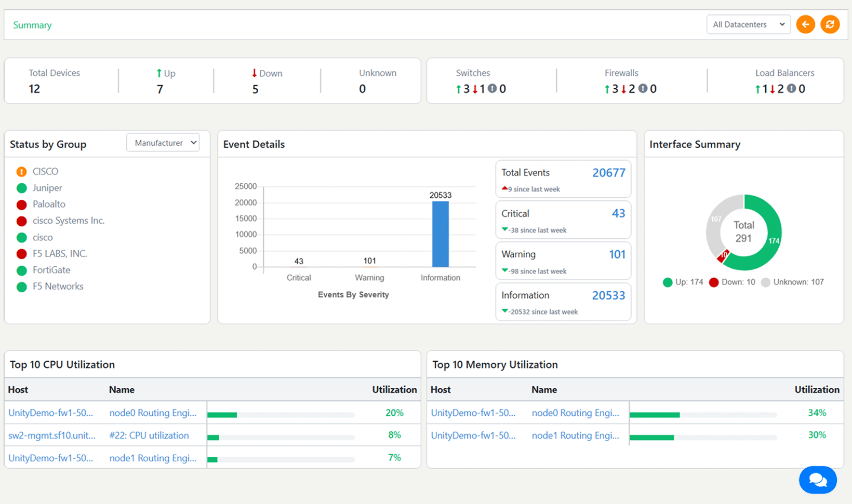Click the orange back arrow button
852x504 pixels.
coord(805,24)
